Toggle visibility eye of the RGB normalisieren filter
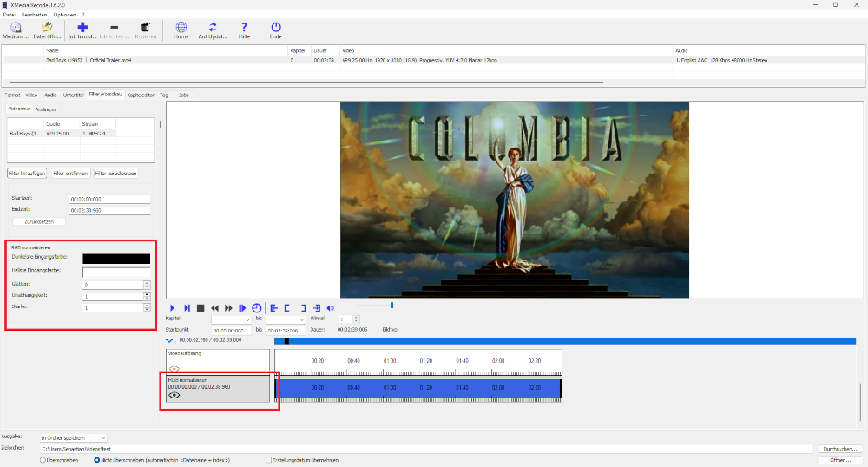The height and width of the screenshot is (467, 868). [174, 395]
